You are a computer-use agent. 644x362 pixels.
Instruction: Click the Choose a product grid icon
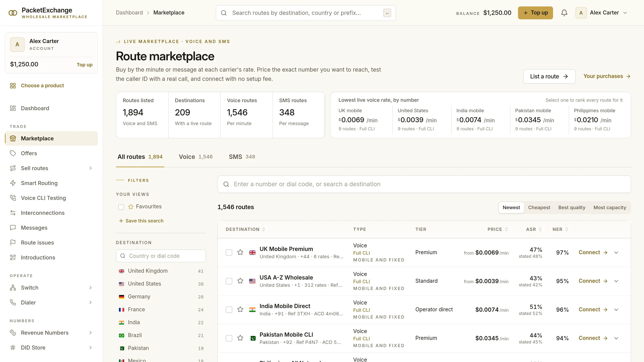[x=13, y=86]
